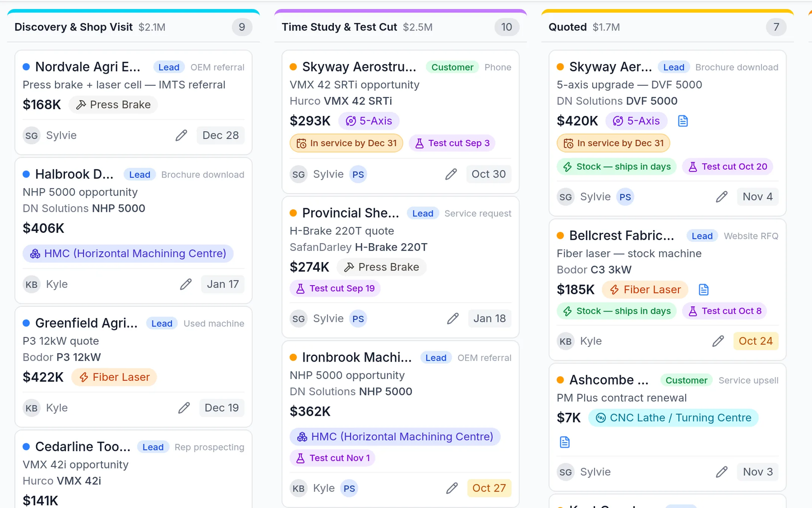Click overdue Oct 27 date on Ironbrook card
The width and height of the screenshot is (812, 508).
pyautogui.click(x=489, y=488)
